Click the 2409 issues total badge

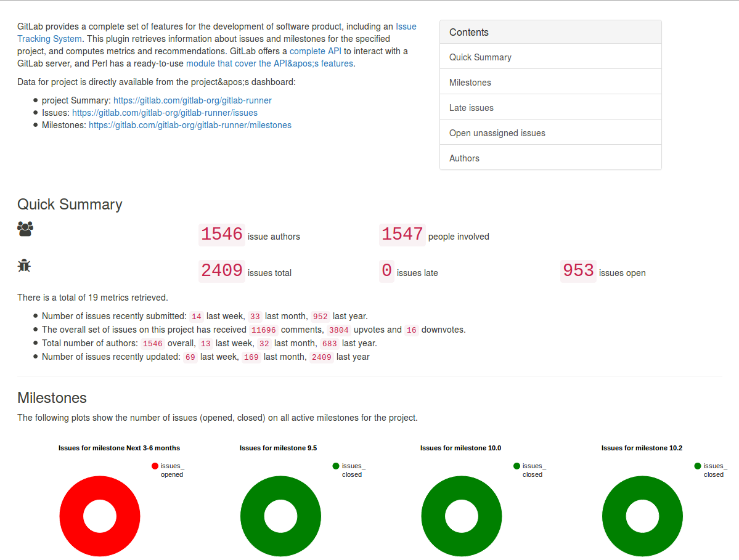coord(221,270)
